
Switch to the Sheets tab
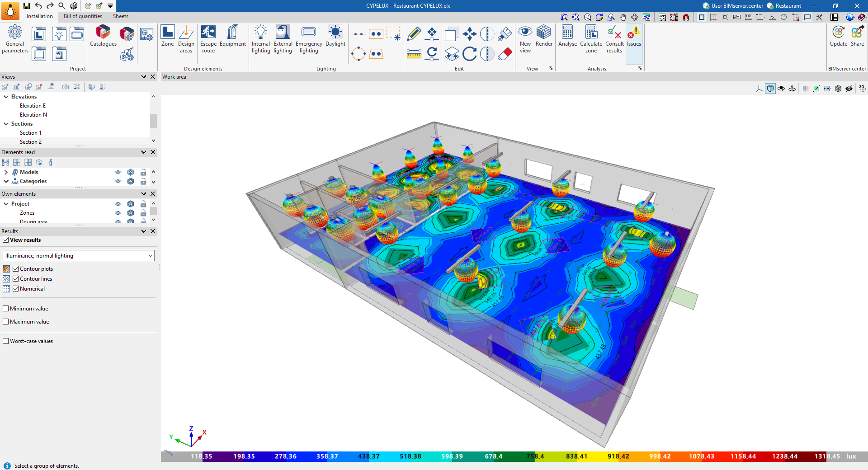point(121,16)
